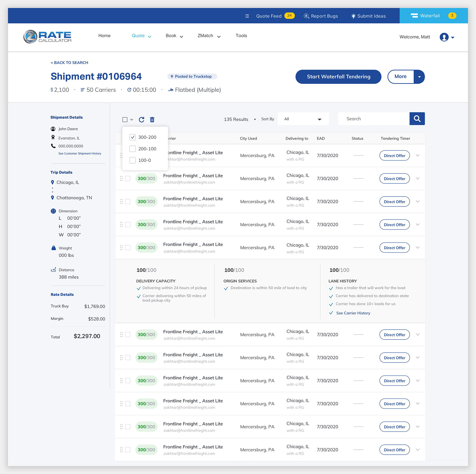This screenshot has height=474, width=476.
Task: Click the list icon beside Quote Feed
Action: 247,16
